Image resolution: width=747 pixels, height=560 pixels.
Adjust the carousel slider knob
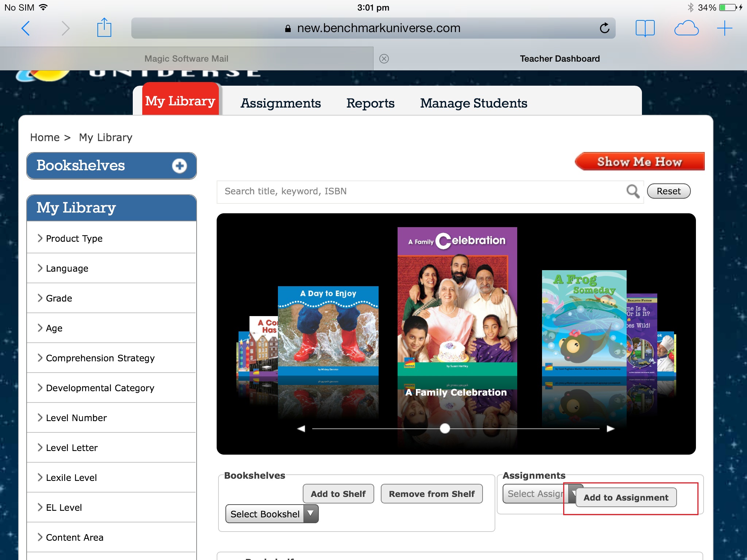445,428
